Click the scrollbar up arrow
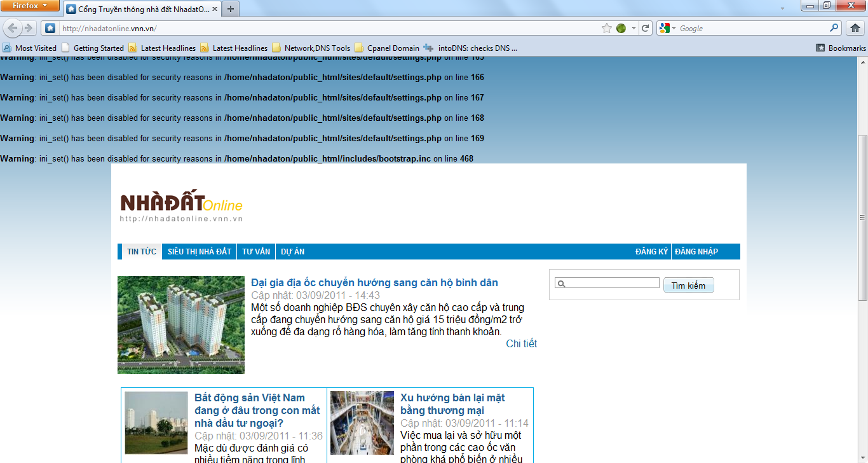This screenshot has width=868, height=463. coord(862,62)
